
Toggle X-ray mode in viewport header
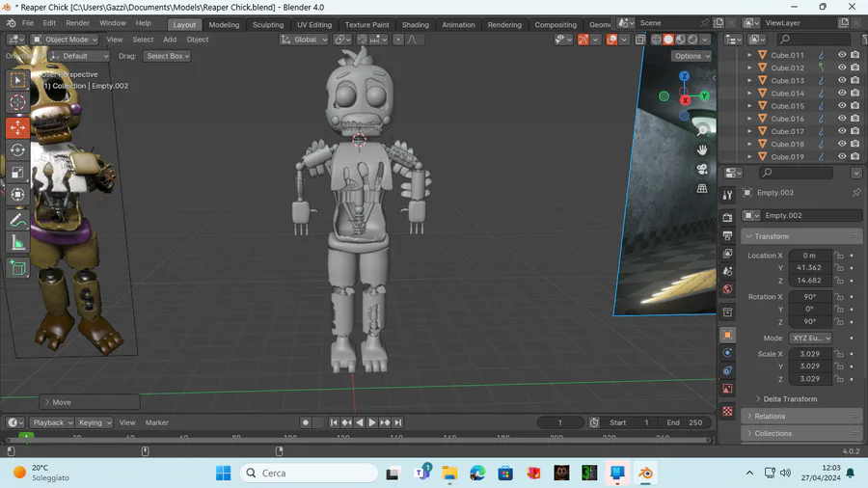click(640, 40)
